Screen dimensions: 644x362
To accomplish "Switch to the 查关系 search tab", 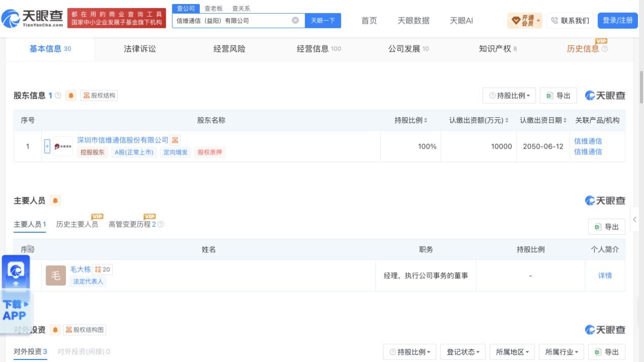I will [x=241, y=9].
